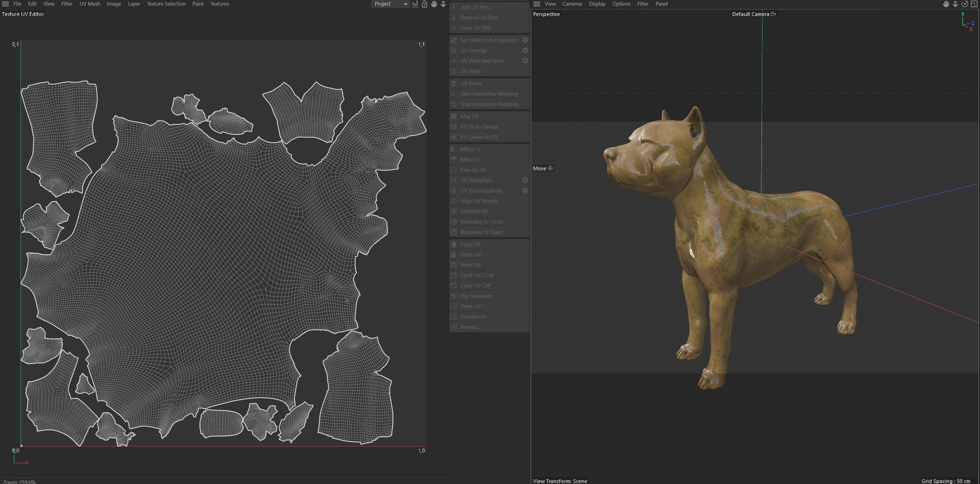Toggle the viewport maximize layout icon
980x484 pixels.
(974, 4)
